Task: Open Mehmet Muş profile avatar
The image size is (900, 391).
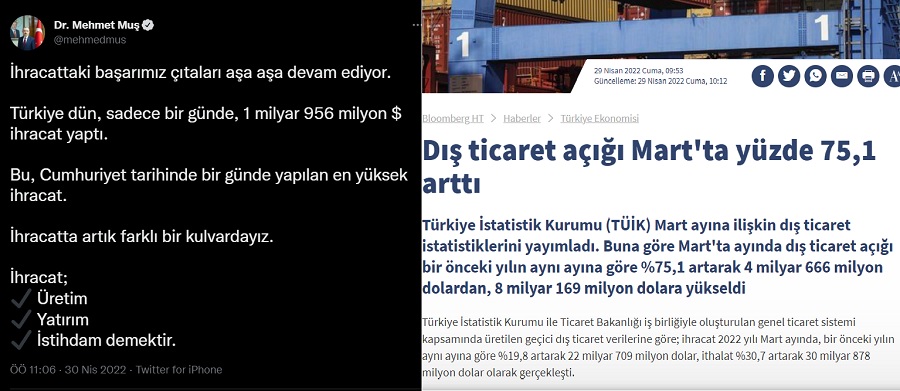Action: click(27, 33)
